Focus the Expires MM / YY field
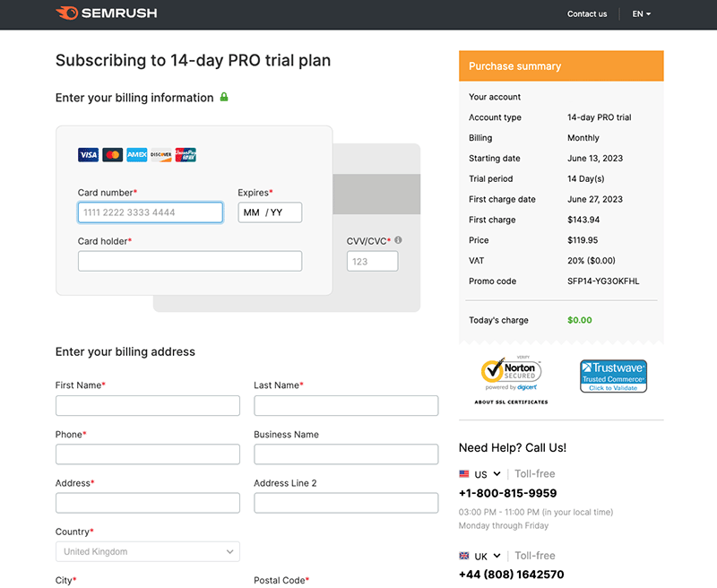 coord(270,212)
